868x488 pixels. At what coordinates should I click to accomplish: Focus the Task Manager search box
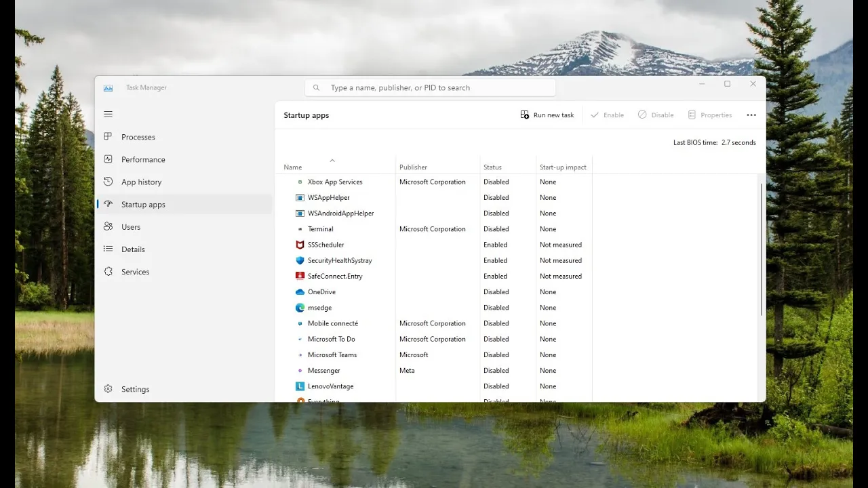click(430, 87)
